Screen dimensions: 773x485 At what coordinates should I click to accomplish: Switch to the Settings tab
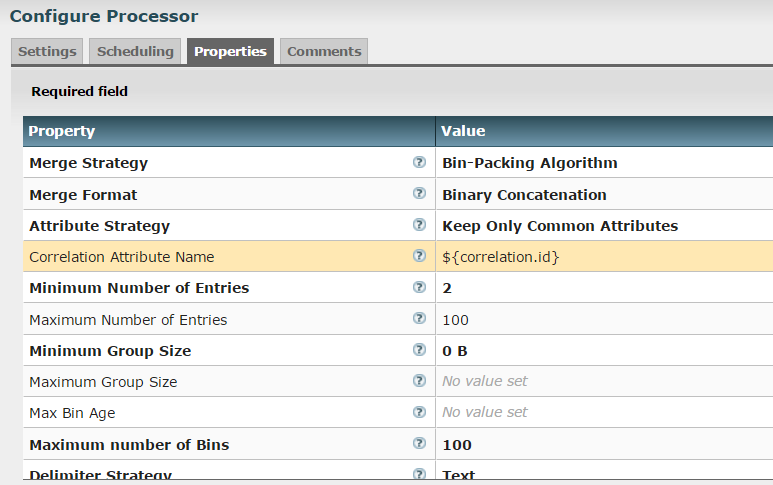(x=47, y=51)
